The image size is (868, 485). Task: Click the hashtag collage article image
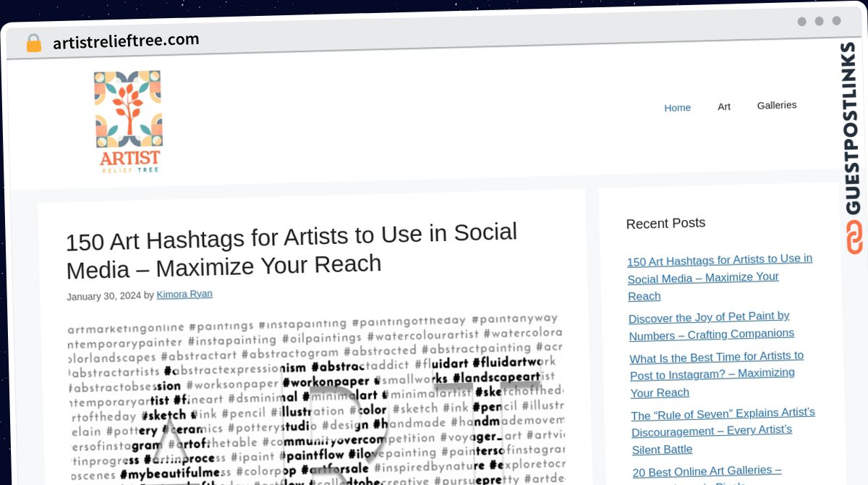(x=315, y=399)
